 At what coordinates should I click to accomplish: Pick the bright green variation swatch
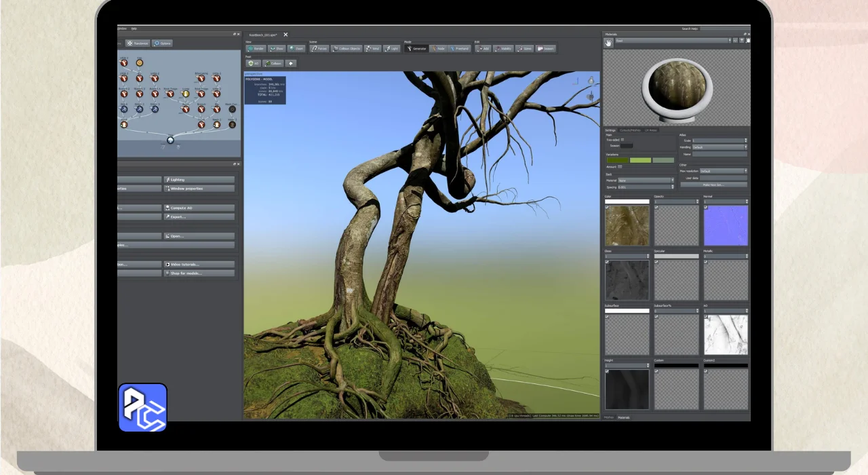(x=640, y=160)
